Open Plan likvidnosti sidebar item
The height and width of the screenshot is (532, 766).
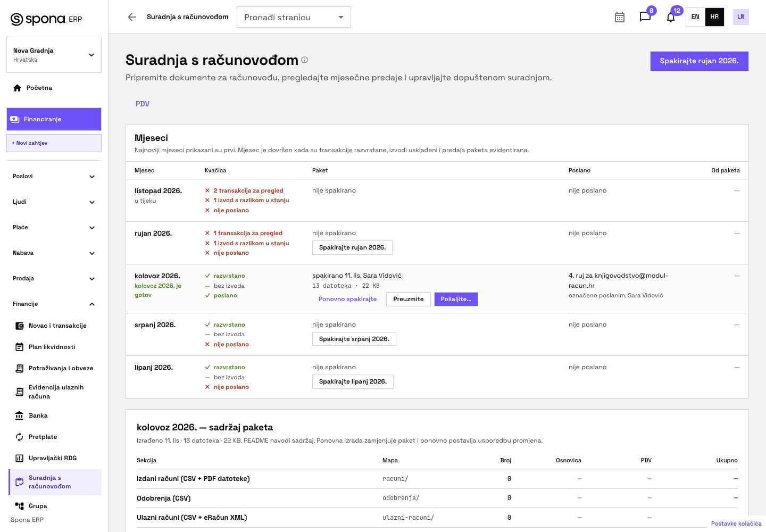click(55, 347)
